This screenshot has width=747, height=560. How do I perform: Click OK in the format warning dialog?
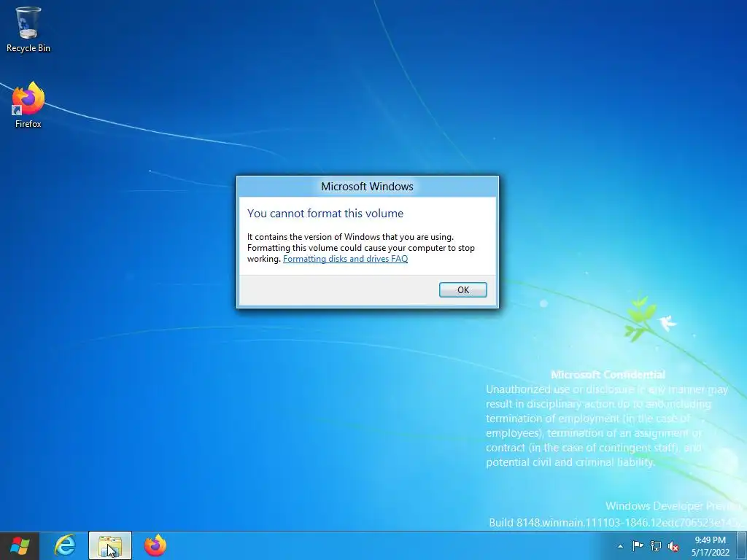(462, 289)
